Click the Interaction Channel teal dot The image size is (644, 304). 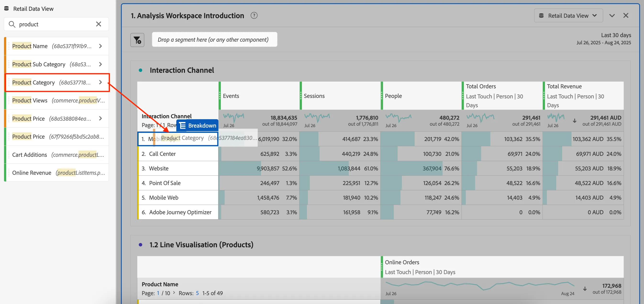[140, 70]
